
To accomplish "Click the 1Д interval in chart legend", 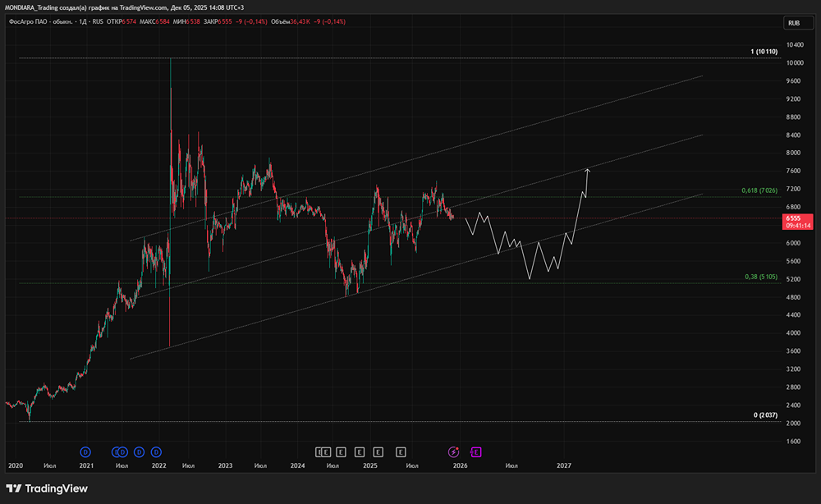I will coord(83,23).
